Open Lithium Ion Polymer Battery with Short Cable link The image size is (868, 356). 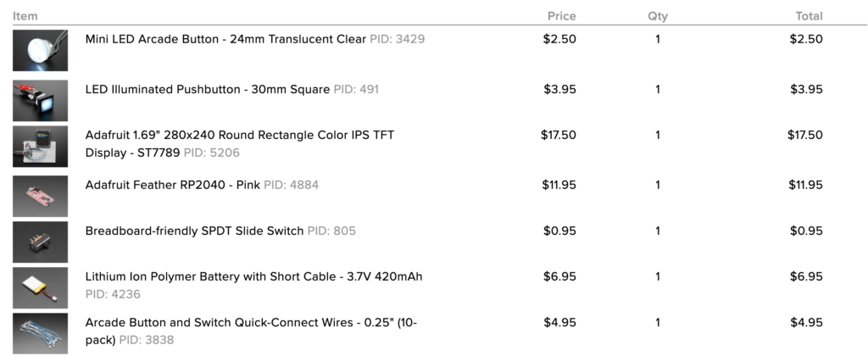(253, 276)
